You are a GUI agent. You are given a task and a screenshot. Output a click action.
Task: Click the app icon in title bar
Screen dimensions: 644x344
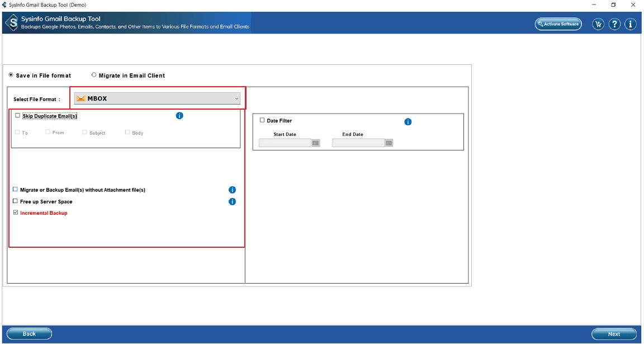(4, 5)
